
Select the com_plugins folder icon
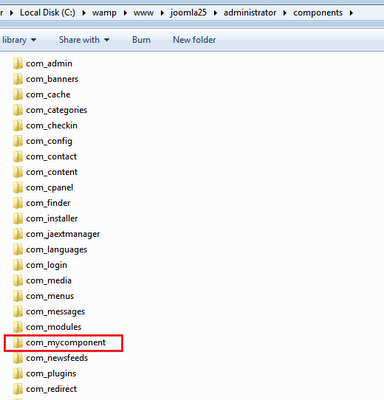[x=18, y=373]
